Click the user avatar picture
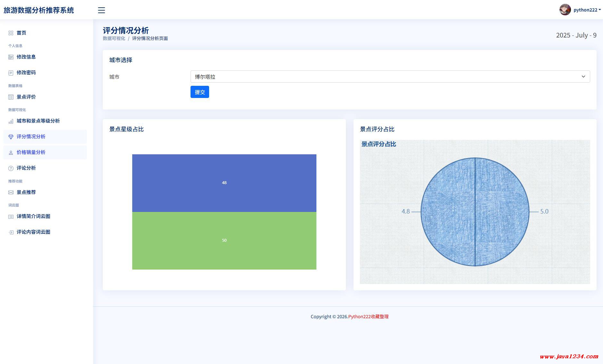The width and height of the screenshot is (603, 364). coord(565,10)
